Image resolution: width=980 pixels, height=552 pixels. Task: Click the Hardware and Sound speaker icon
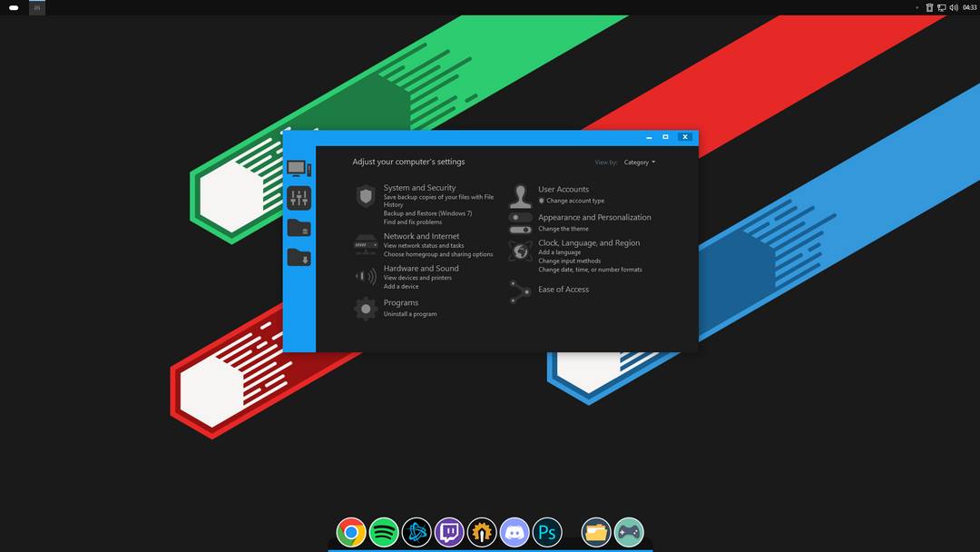pyautogui.click(x=366, y=276)
